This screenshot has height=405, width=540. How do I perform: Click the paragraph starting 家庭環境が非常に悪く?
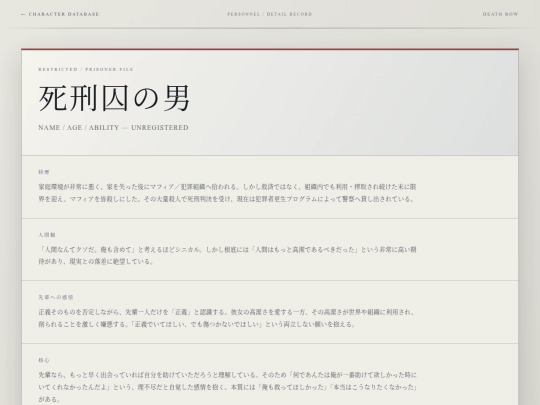click(227, 193)
